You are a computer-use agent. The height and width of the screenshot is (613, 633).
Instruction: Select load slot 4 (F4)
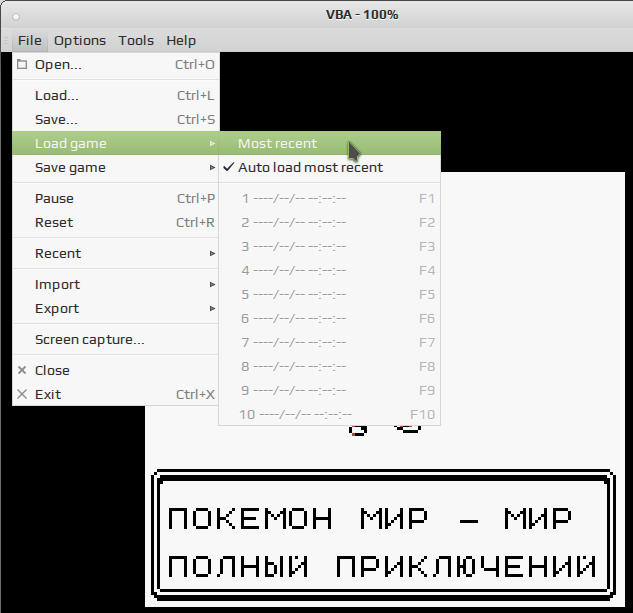point(329,270)
